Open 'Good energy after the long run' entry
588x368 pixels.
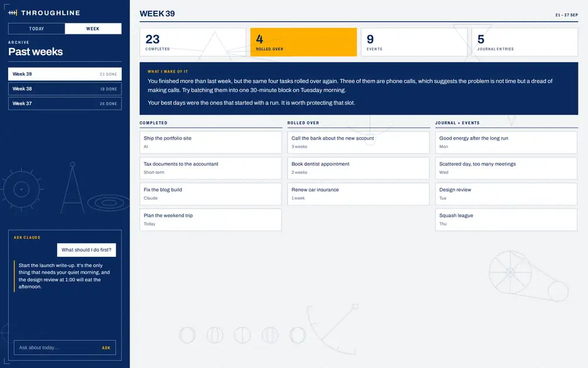point(506,142)
